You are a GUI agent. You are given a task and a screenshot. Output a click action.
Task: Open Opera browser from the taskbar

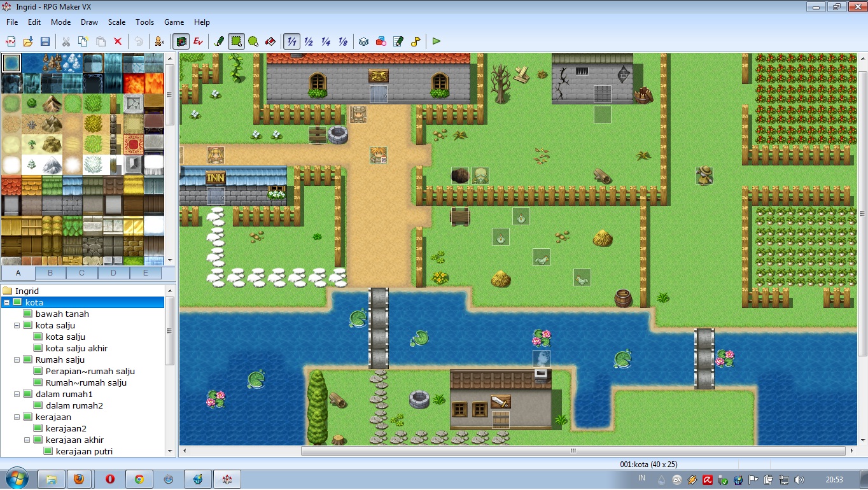(109, 479)
